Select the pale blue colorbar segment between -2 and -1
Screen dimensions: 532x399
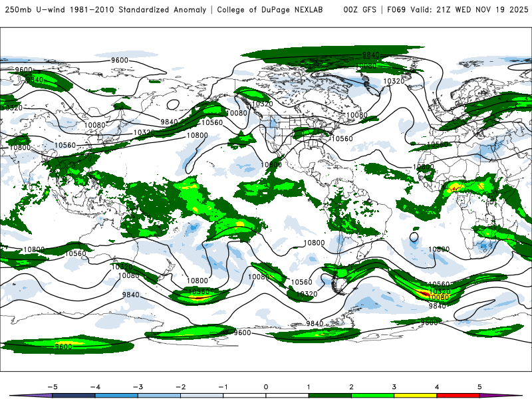(202, 396)
